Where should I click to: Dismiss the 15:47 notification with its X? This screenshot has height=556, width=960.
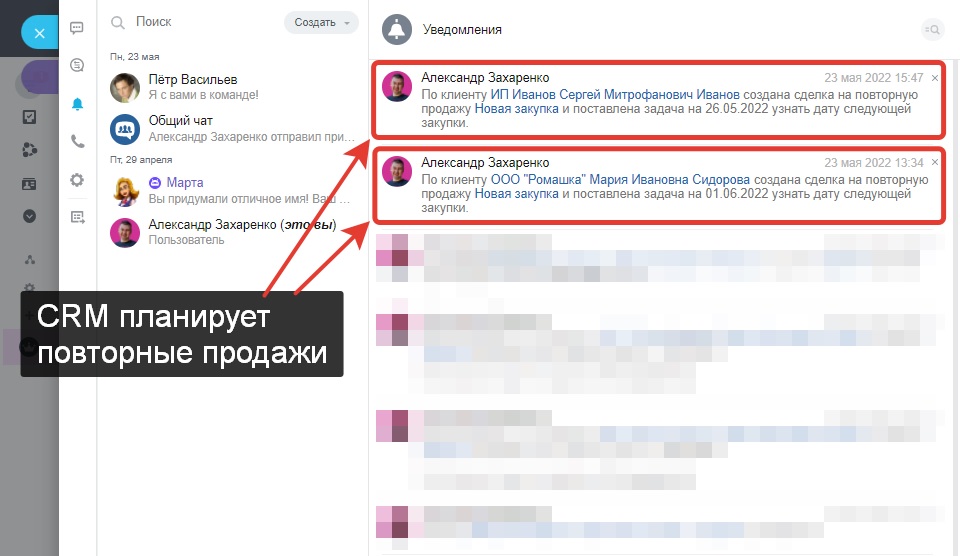point(935,78)
